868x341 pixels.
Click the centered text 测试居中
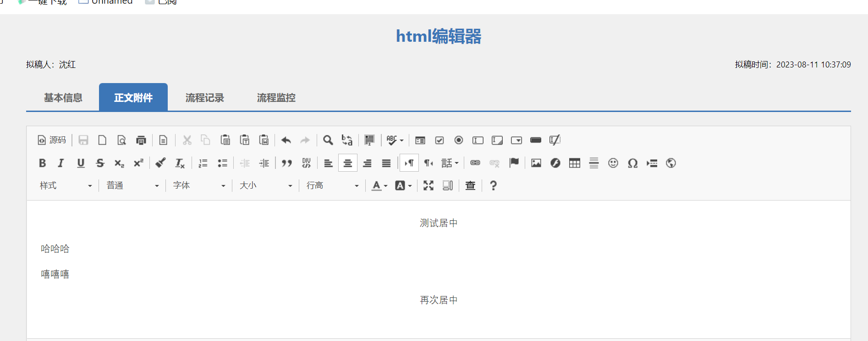tap(439, 223)
